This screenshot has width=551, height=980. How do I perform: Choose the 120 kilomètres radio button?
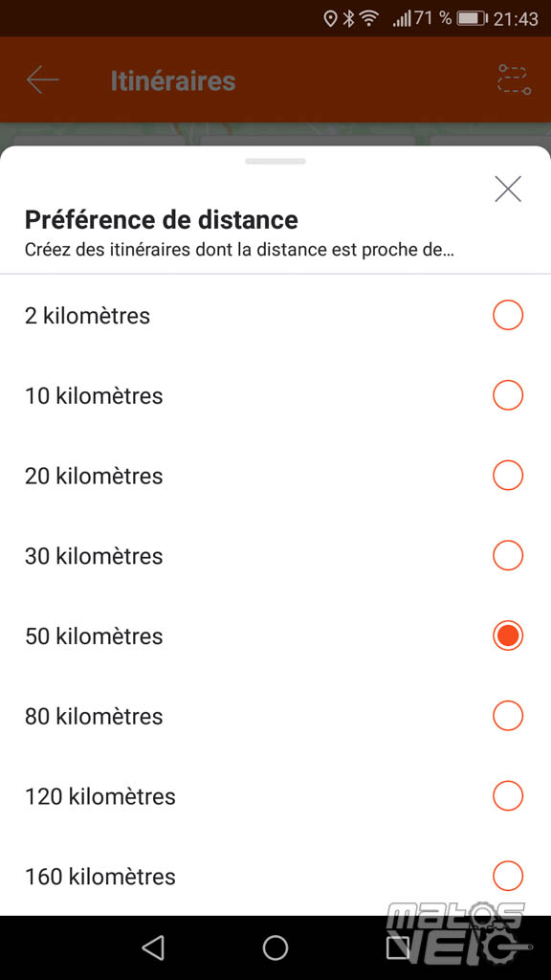[x=508, y=796]
